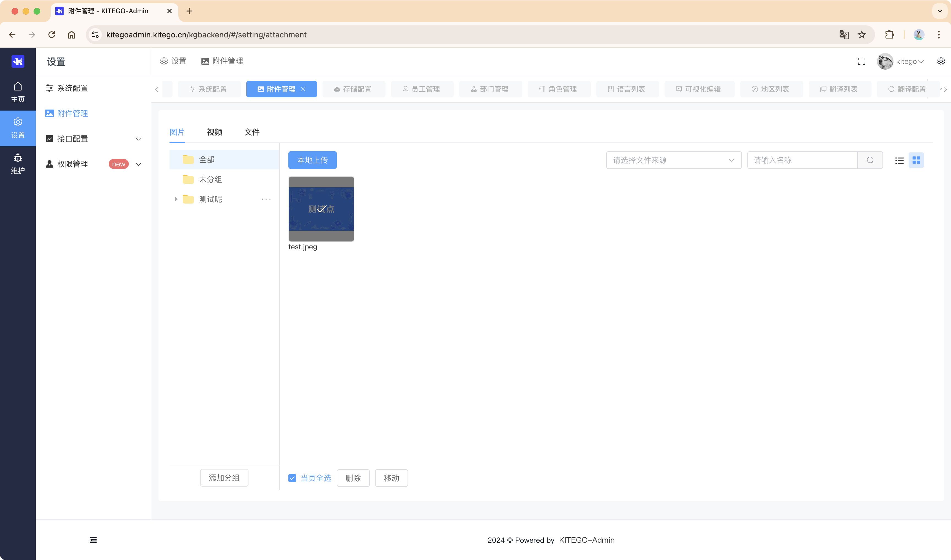Open the 地区列表 page tab
This screenshot has width=951, height=560.
point(771,89)
